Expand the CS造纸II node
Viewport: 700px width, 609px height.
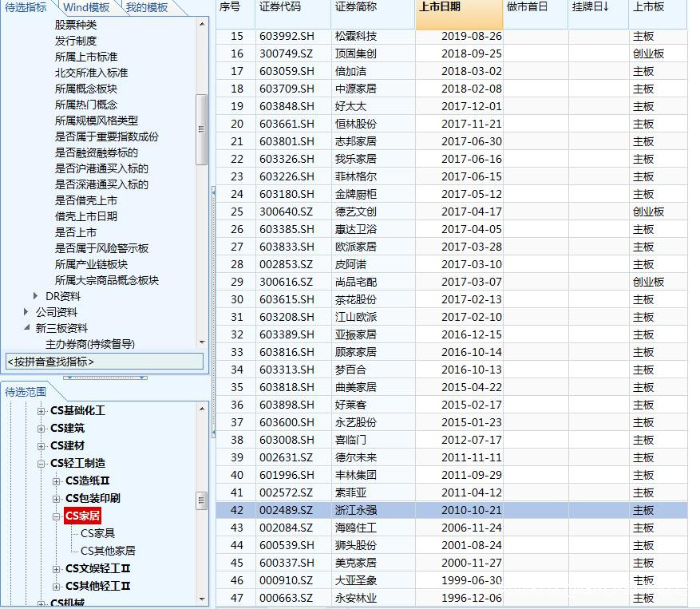(x=56, y=481)
